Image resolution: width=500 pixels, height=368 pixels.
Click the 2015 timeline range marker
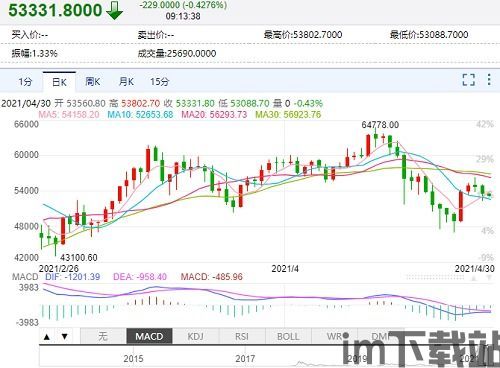(133, 359)
